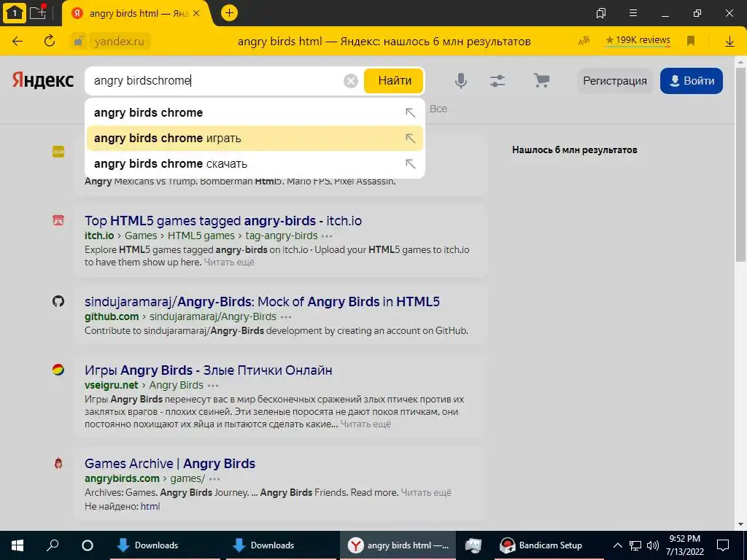Open 'Игры Angry Birds - Злые Птички Онлайн' result
The height and width of the screenshot is (560, 747).
coord(209,370)
